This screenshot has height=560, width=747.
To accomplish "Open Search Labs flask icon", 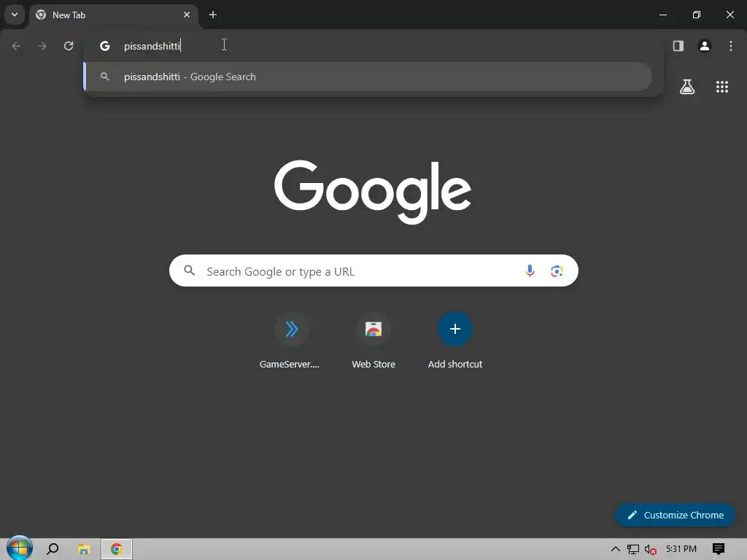I will (x=687, y=87).
